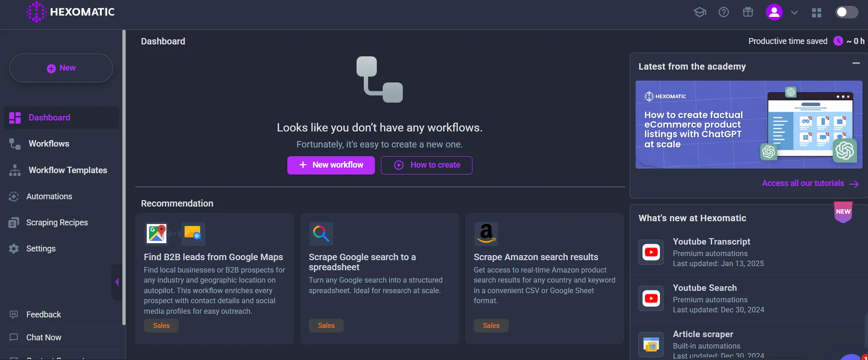Open the Youtube Transcript automation icon
This screenshot has width=868, height=360.
click(x=651, y=252)
